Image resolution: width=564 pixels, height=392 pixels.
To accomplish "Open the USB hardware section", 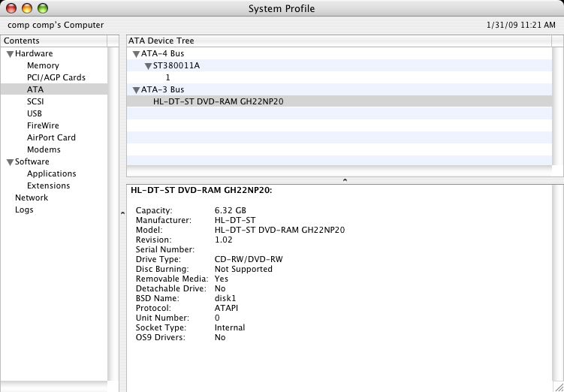I will click(x=35, y=113).
